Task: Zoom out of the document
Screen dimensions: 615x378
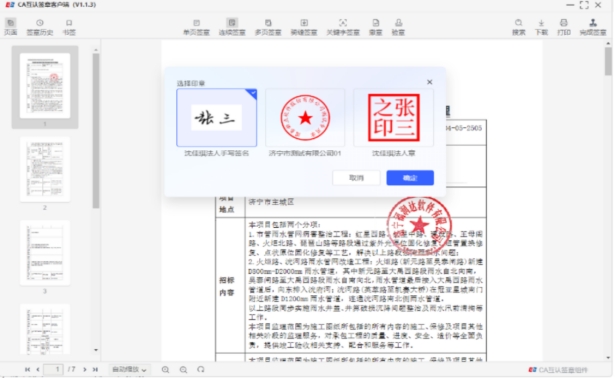Action: click(183, 369)
